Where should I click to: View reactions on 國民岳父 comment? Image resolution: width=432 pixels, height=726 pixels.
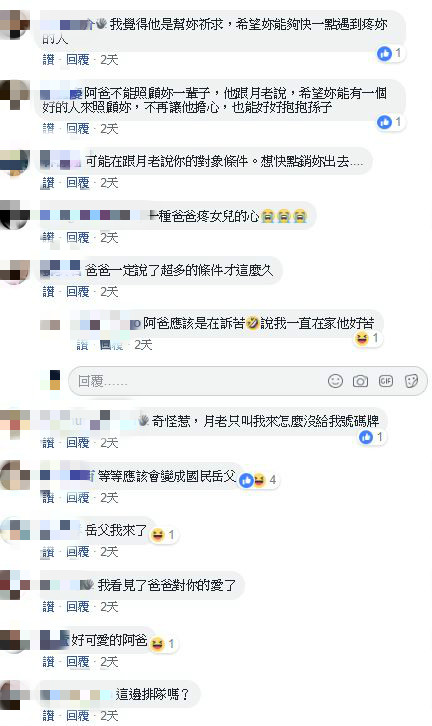pyautogui.click(x=259, y=480)
